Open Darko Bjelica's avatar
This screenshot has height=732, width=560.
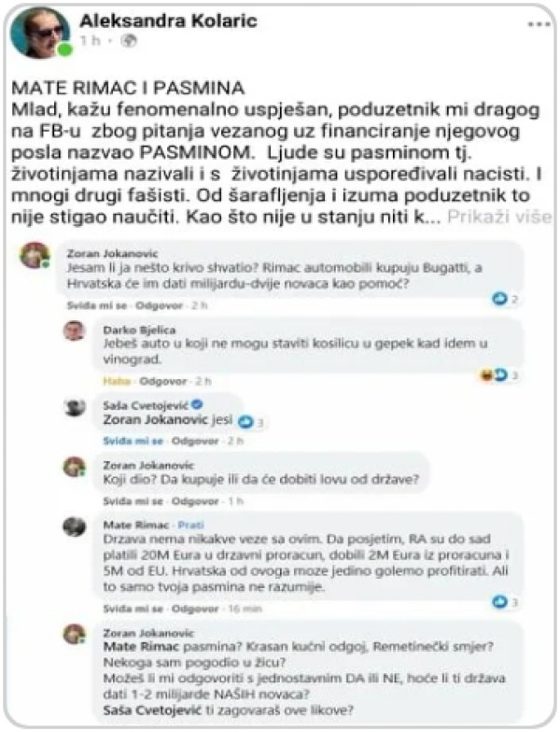point(75,331)
